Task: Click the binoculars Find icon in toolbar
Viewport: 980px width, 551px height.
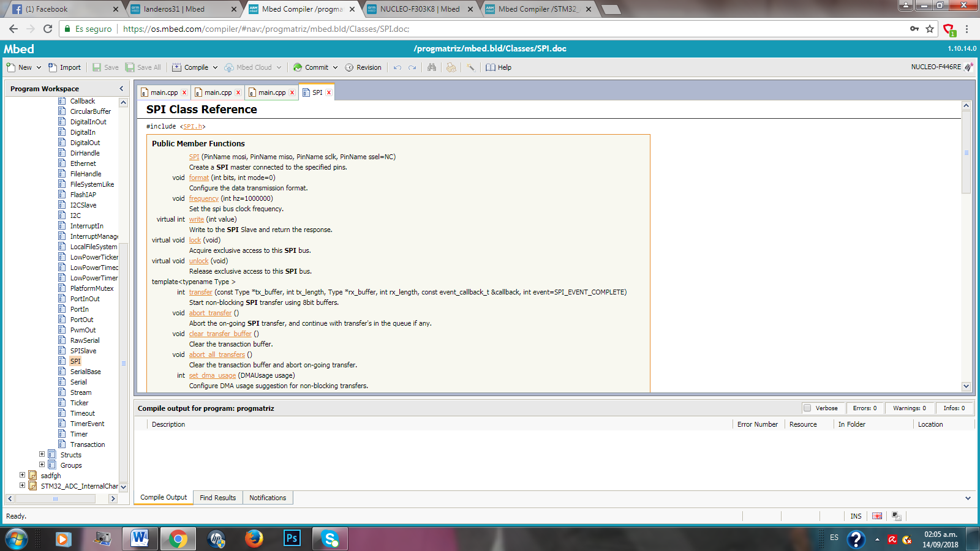Action: (x=432, y=67)
